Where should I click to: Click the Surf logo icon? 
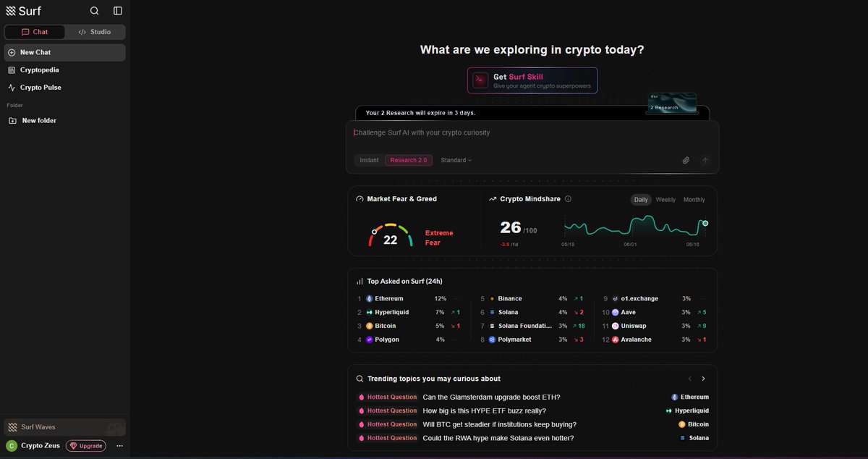[x=11, y=11]
